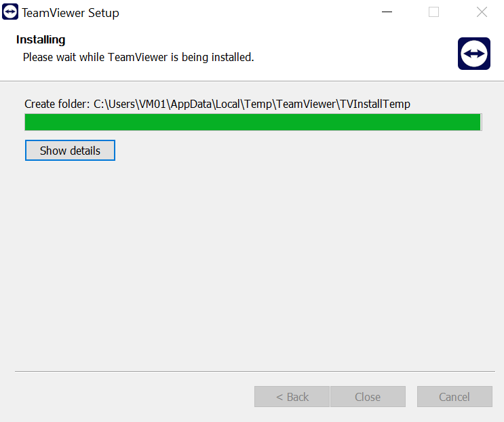Click the green installation progress bar
This screenshot has height=422, width=504.
coord(253,122)
